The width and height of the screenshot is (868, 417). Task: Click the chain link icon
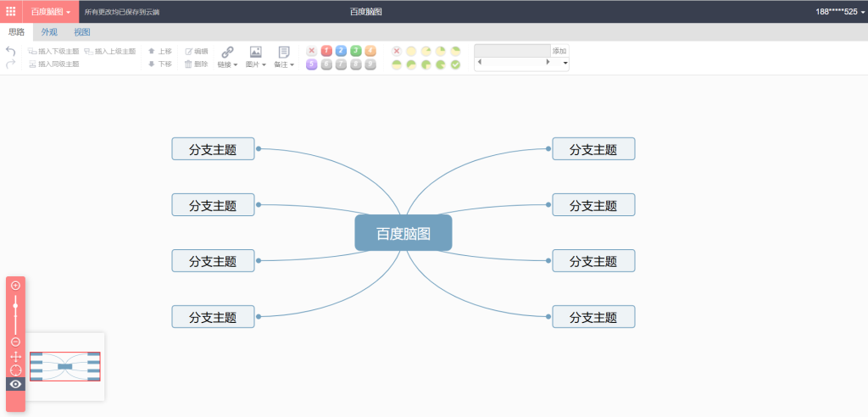click(x=227, y=52)
